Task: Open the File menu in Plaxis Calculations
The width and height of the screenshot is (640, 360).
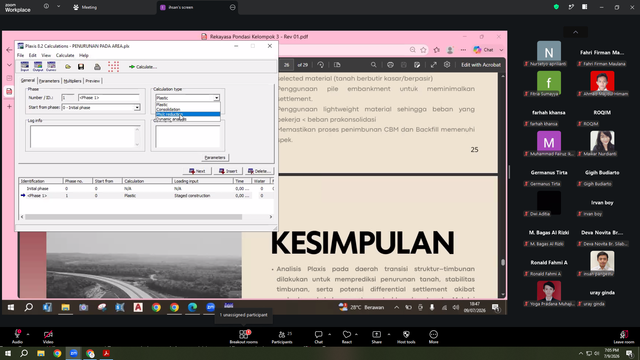Action: coord(20,55)
